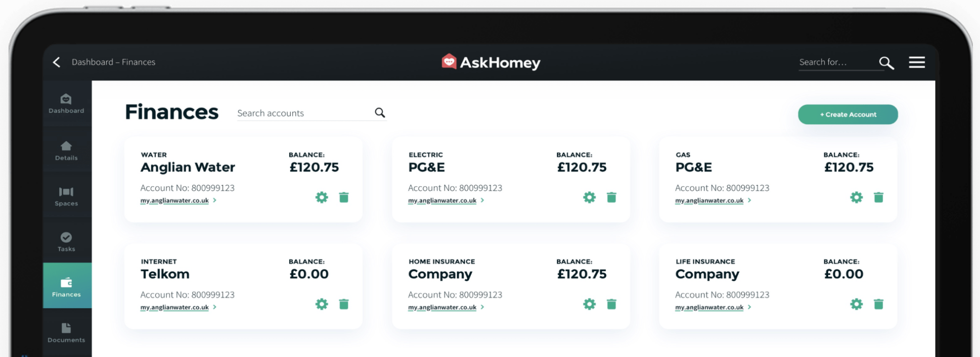Click the AskHomey logo
Screen dimensions: 980x357
pos(491,62)
